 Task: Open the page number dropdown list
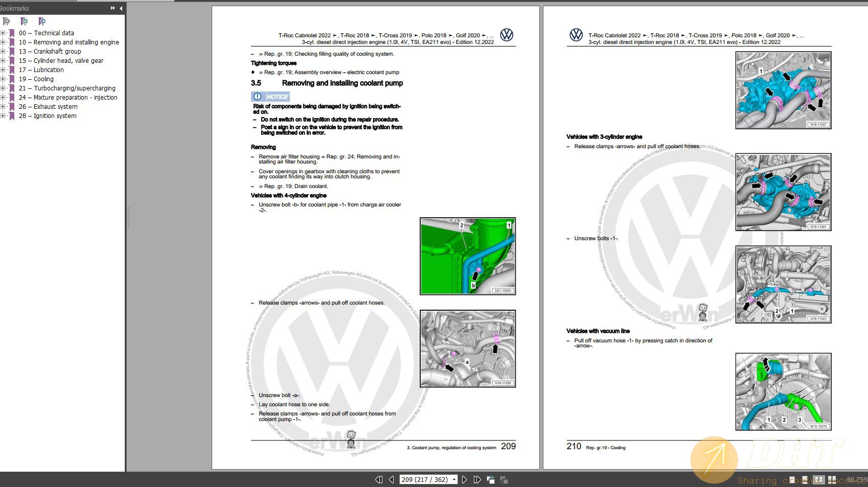[453, 479]
